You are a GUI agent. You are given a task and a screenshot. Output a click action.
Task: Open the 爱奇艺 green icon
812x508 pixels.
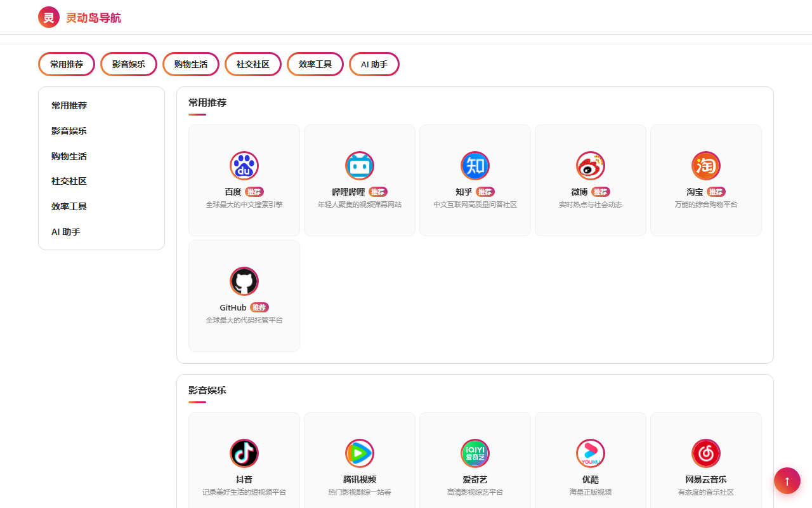coord(475,453)
